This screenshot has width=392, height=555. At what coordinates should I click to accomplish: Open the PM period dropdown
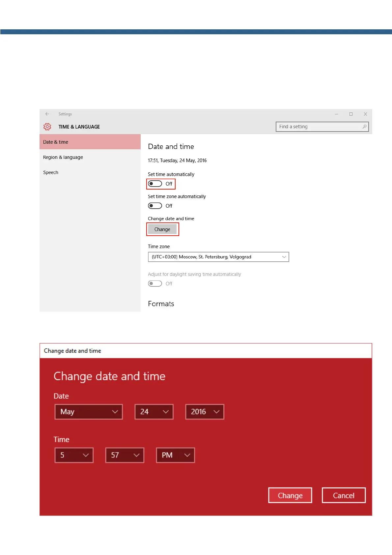175,455
